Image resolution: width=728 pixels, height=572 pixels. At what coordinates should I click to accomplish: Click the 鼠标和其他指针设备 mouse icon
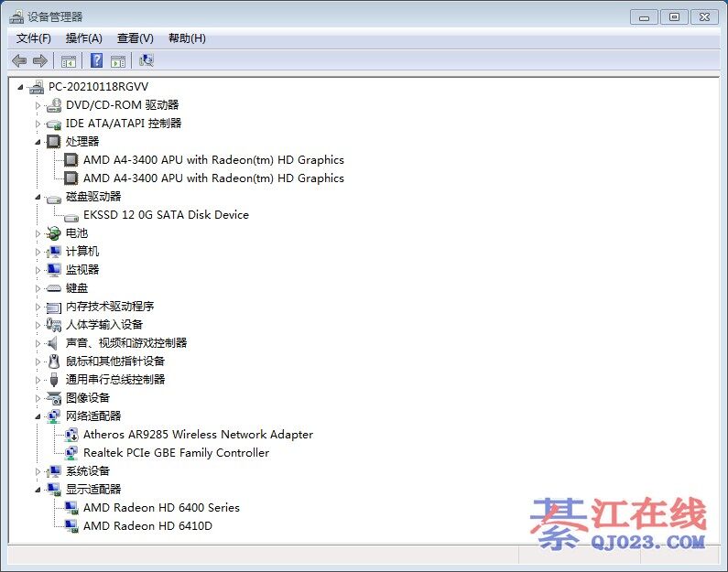click(x=54, y=361)
